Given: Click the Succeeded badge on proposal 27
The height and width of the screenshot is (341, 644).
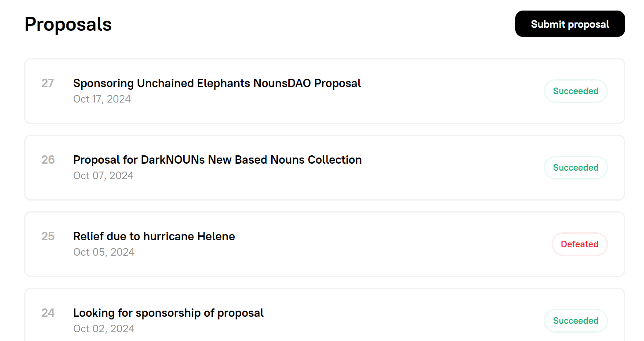Looking at the screenshot, I should click(575, 91).
